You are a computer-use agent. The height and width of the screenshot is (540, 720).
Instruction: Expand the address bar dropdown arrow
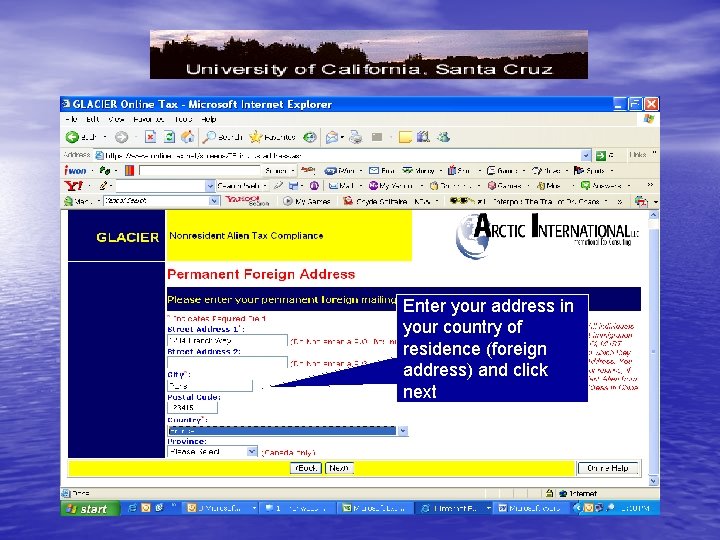click(x=586, y=156)
